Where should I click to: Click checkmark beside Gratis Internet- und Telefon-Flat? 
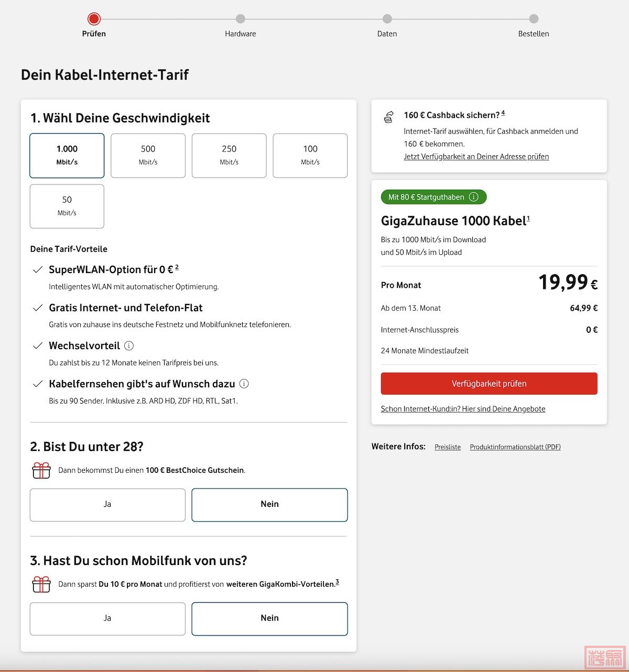[x=38, y=308]
